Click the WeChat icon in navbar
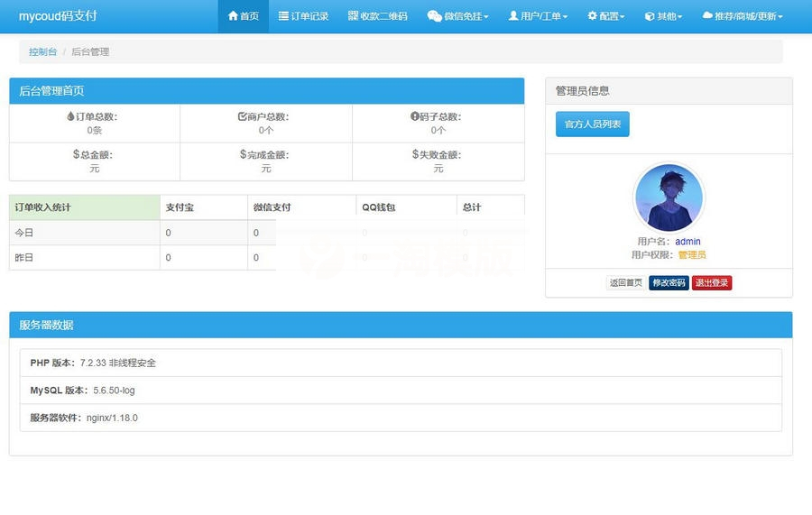812x515 pixels. 434,16
